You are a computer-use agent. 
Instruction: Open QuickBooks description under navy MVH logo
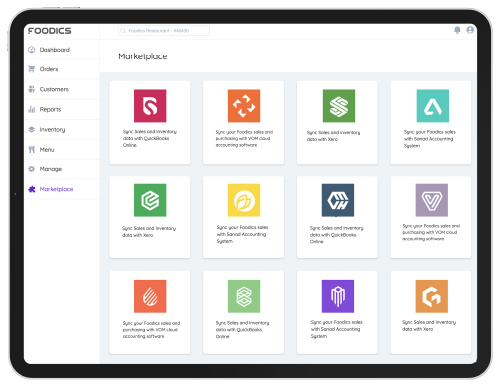point(336,235)
